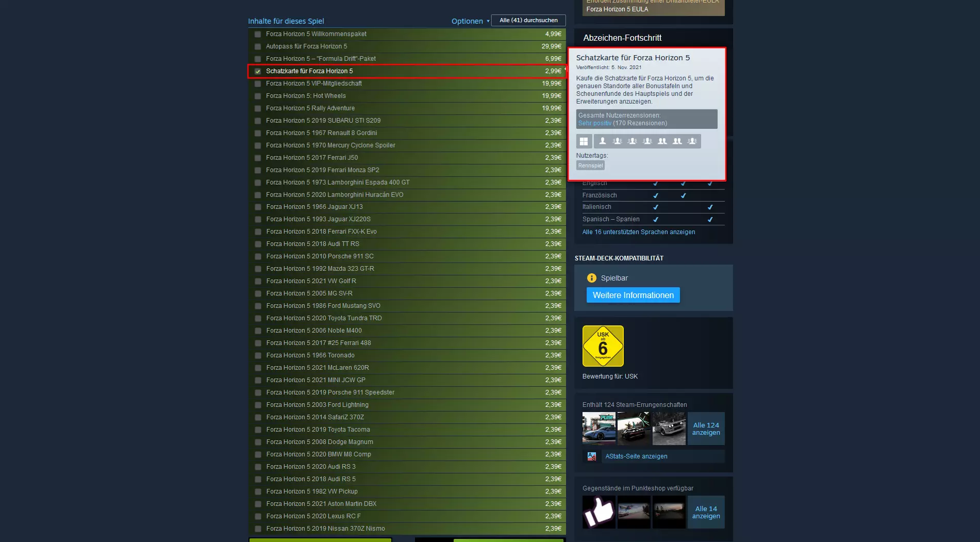
Task: Tick the 2003 Ford Lightning checkbox
Action: click(258, 405)
